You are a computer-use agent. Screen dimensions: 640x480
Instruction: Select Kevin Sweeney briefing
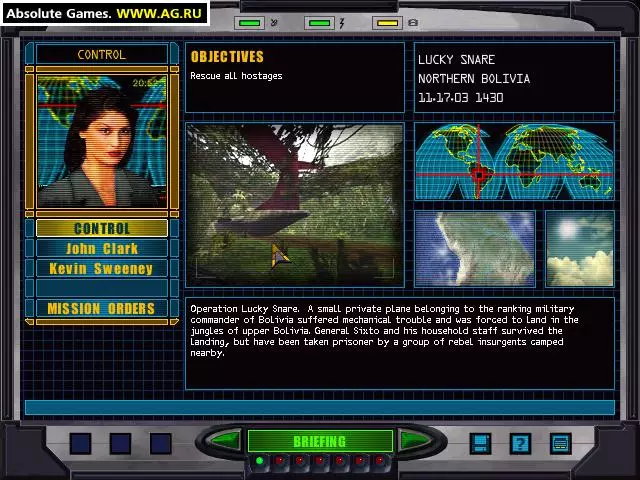(102, 268)
